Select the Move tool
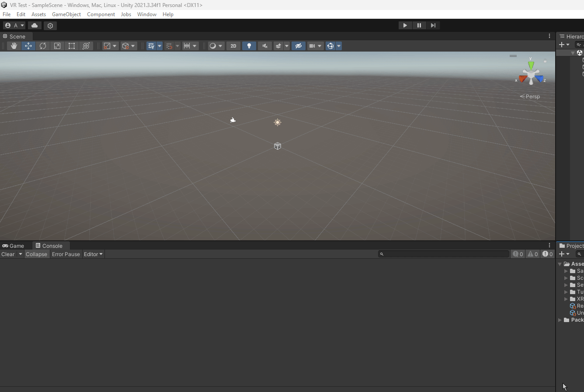 point(28,45)
